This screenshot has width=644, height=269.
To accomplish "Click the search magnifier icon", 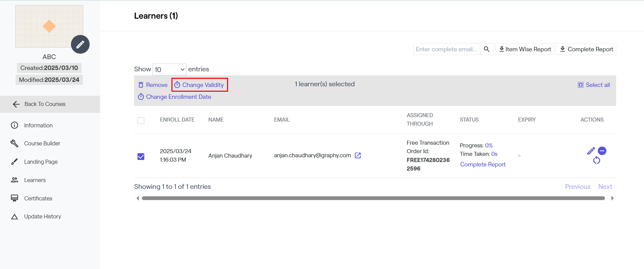I will tap(486, 49).
